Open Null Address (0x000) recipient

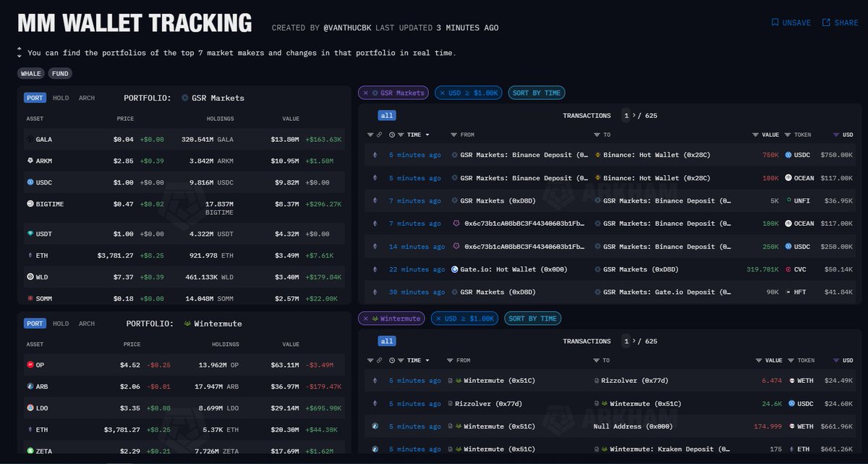click(632, 427)
